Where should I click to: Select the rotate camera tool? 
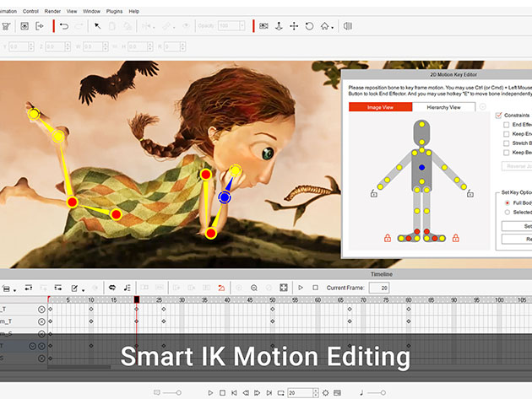point(309,26)
